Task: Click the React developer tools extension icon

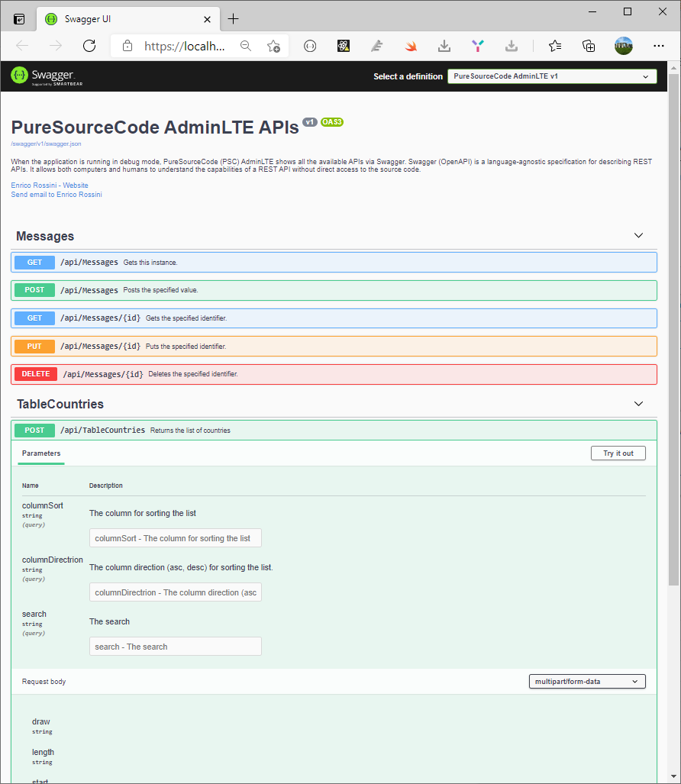Action: point(344,46)
